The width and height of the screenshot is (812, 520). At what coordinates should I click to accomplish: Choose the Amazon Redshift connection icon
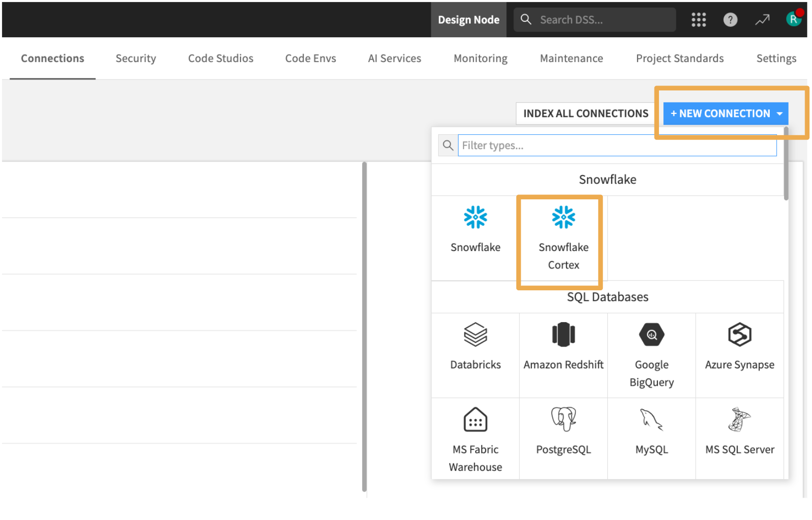pos(564,335)
